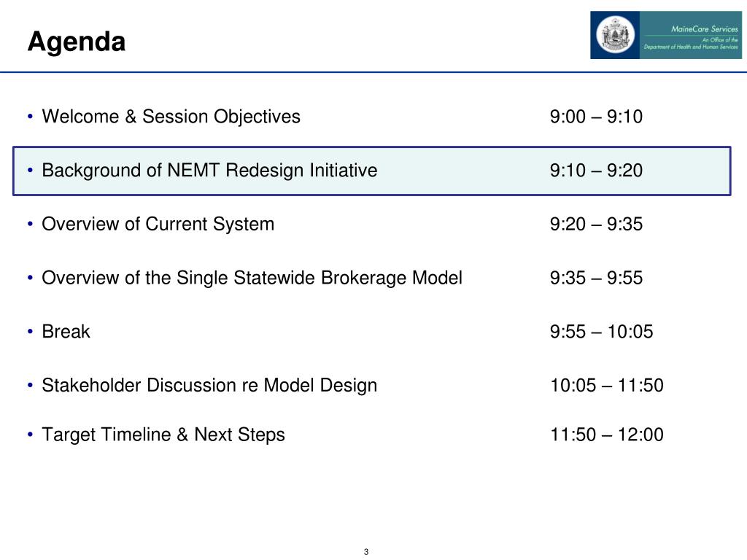Select the Break agenda item

click(x=66, y=332)
